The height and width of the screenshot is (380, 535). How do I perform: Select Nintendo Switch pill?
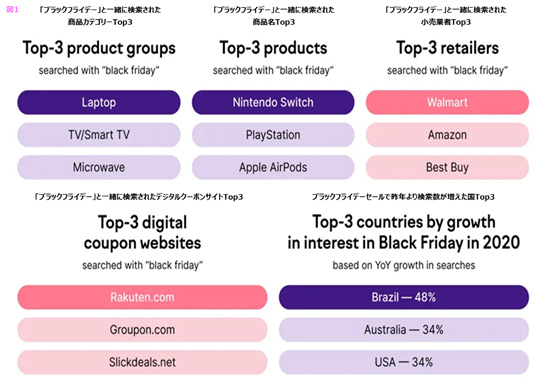point(273,102)
